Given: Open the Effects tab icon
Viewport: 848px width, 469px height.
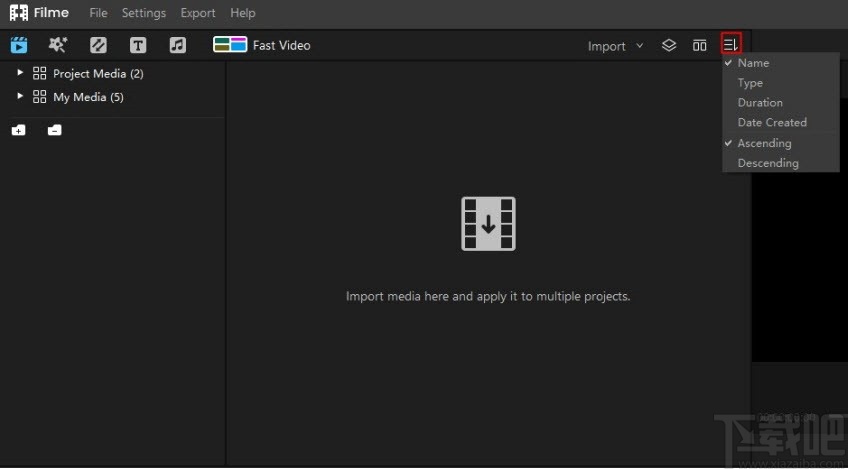Looking at the screenshot, I should click(x=58, y=45).
